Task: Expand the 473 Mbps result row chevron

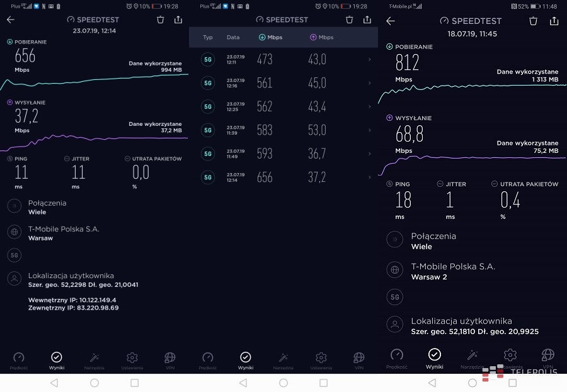Action: [369, 60]
